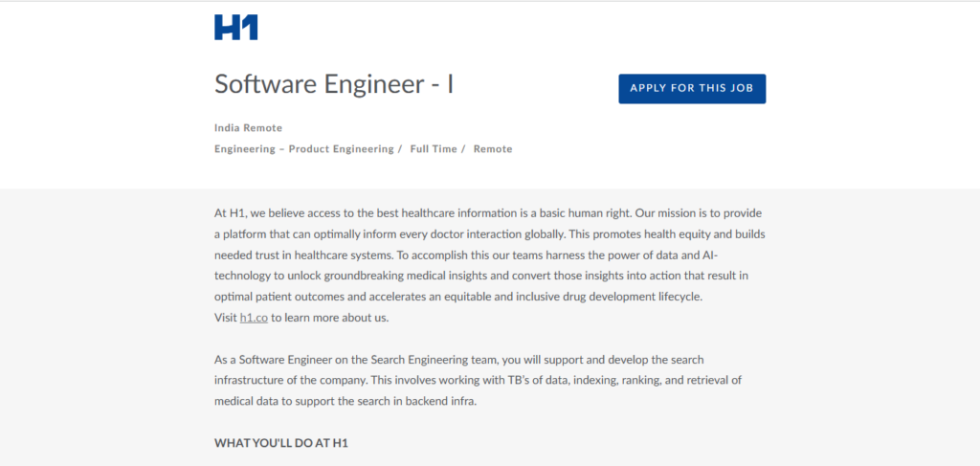This screenshot has height=466, width=980.
Task: Click the India Remote location text
Action: [x=248, y=128]
